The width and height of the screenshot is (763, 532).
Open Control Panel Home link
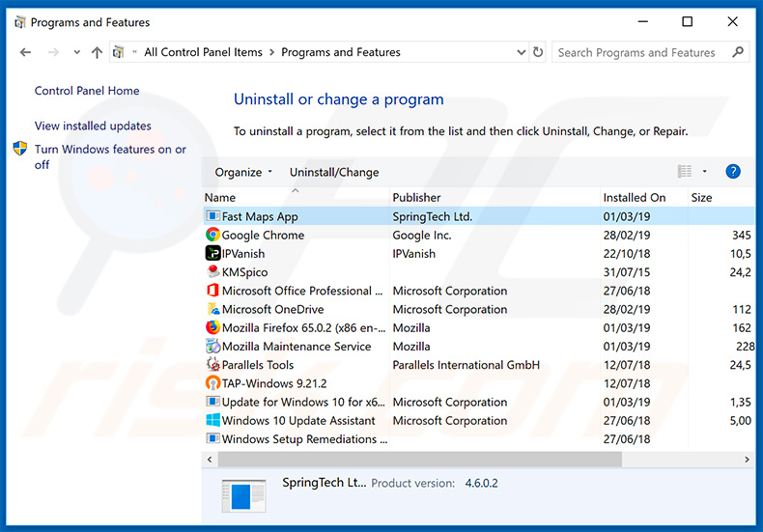pos(87,91)
